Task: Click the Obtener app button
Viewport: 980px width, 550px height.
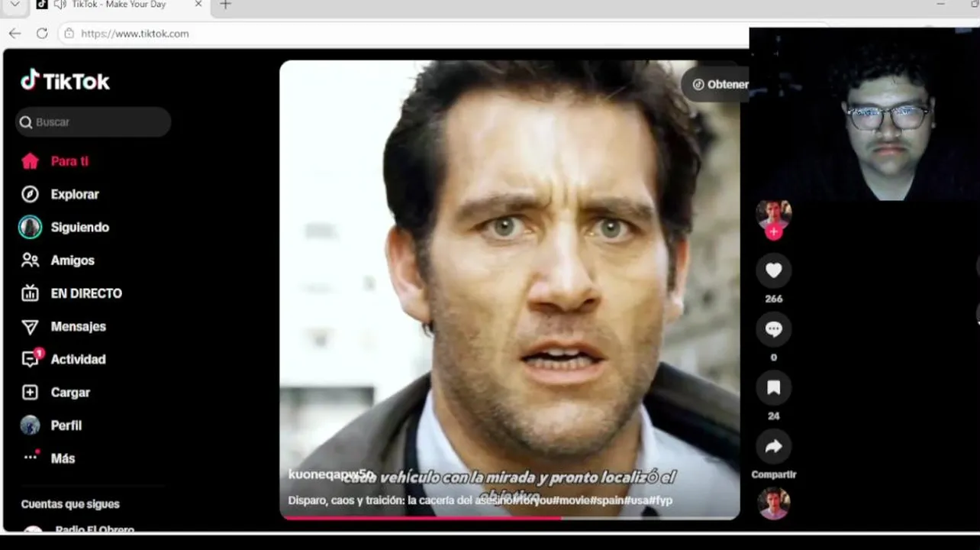Action: [x=715, y=84]
